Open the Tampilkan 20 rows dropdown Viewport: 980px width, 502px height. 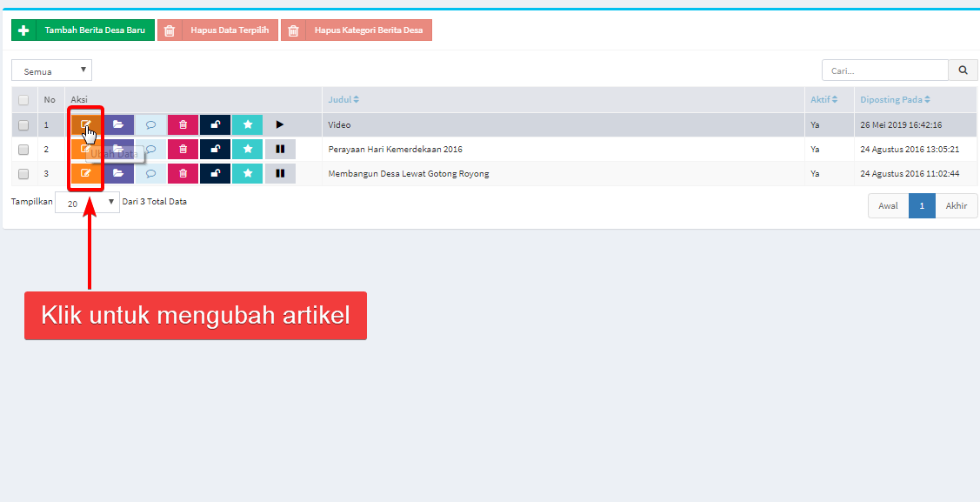point(88,202)
